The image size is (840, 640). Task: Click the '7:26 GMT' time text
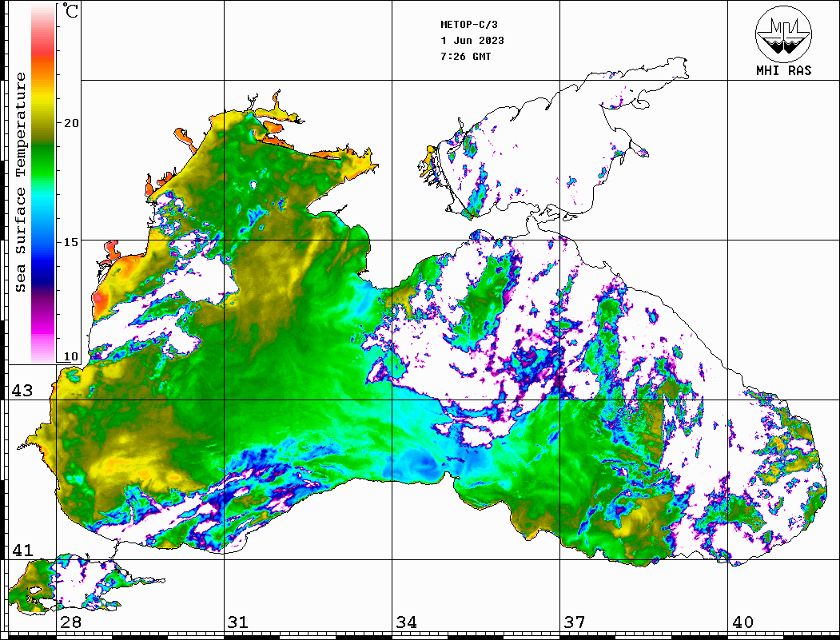pos(465,57)
